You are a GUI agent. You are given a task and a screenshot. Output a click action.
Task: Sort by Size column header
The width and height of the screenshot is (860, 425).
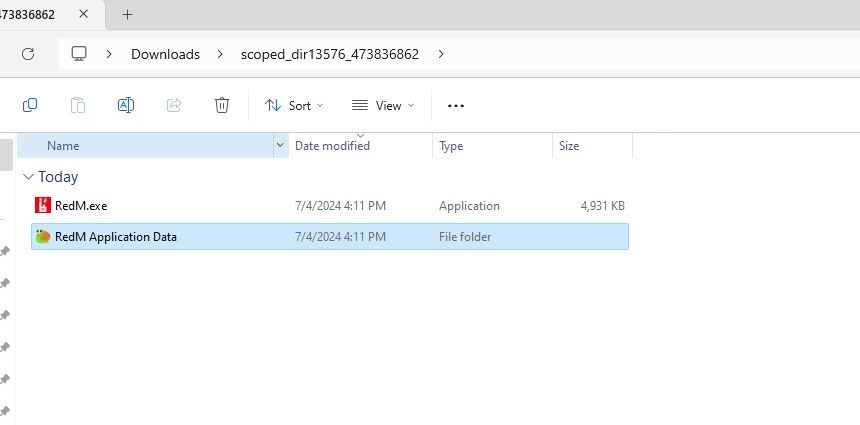(x=592, y=145)
